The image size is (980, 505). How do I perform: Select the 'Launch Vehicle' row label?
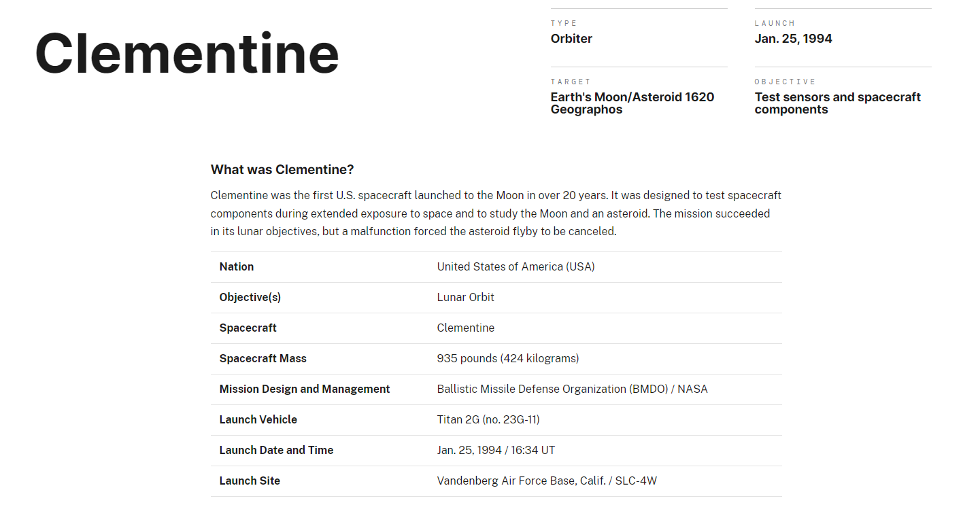pyautogui.click(x=258, y=419)
